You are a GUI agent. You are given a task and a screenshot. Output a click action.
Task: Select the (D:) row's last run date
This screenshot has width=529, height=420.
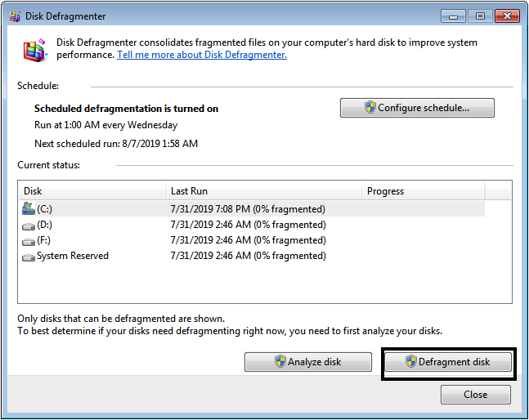click(247, 225)
